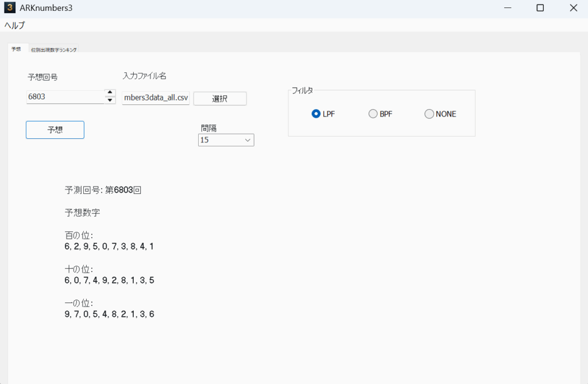Open the ヘルプ menu
Viewport: 588px width, 384px height.
pos(15,25)
